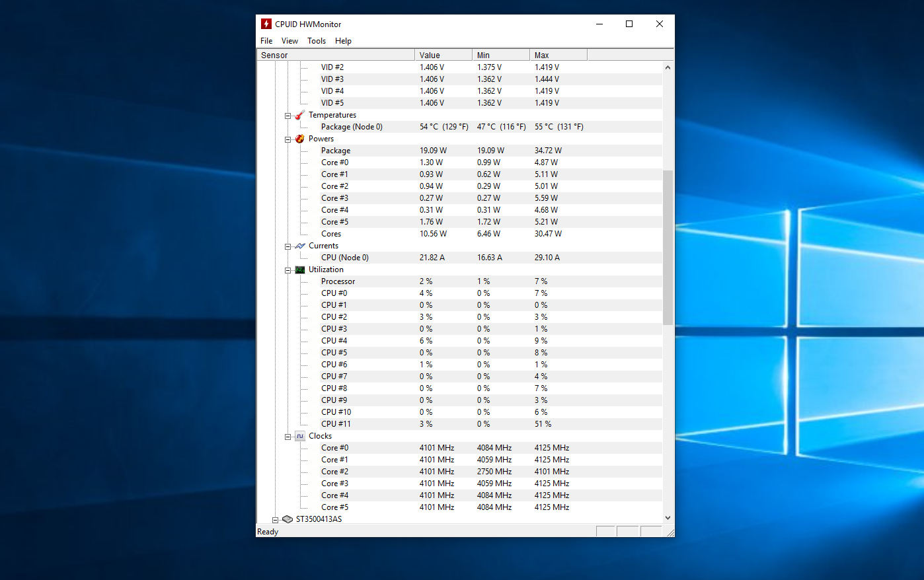Click the 51 % max value for CPU #11
Viewport: 924px width, 580px height.
tap(543, 424)
